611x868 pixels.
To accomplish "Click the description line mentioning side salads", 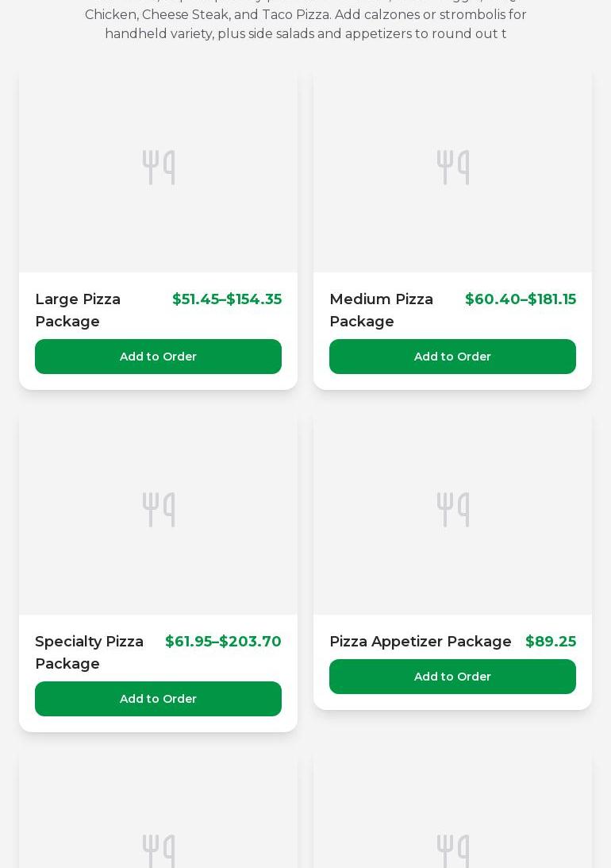I will click(305, 34).
